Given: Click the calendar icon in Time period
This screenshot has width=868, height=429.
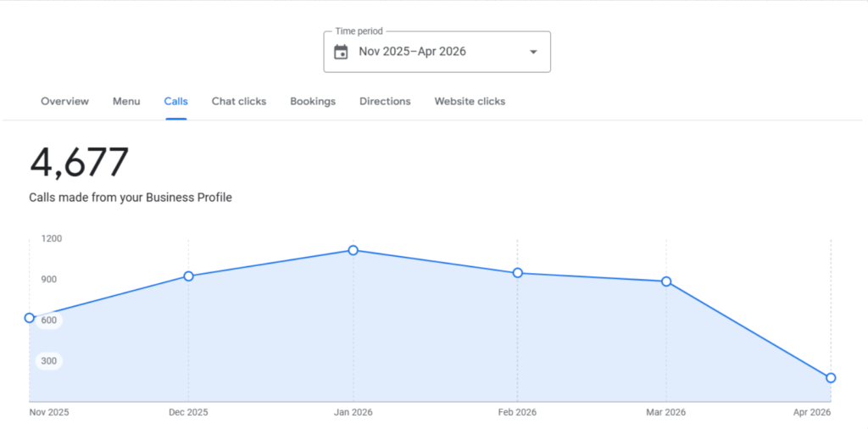Looking at the screenshot, I should (341, 52).
